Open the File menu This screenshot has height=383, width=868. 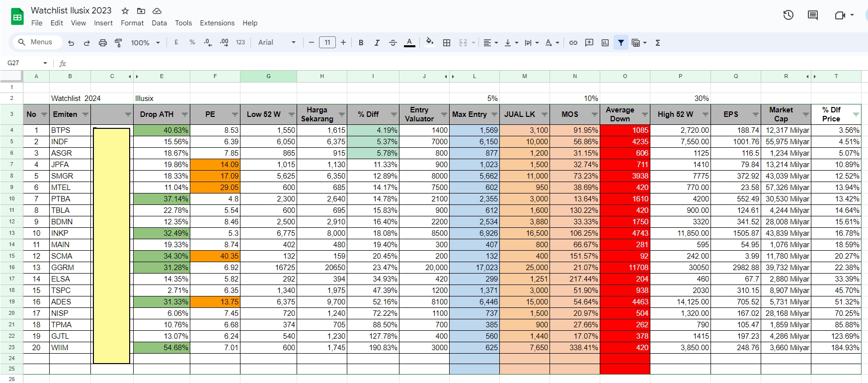click(x=37, y=23)
